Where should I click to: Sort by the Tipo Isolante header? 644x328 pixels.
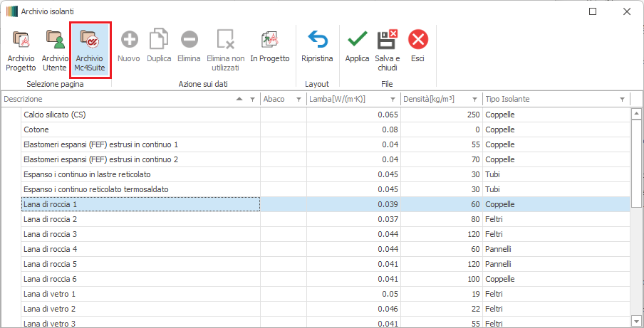point(541,100)
